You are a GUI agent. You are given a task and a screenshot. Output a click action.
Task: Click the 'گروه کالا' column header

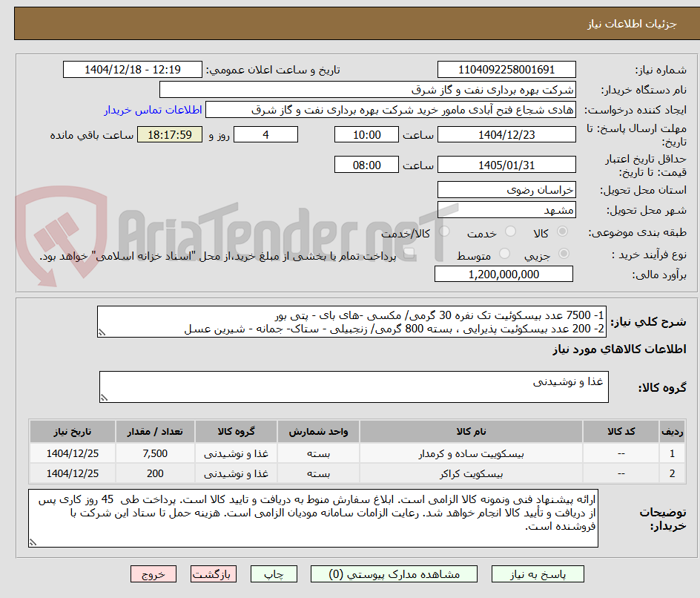pyautogui.click(x=236, y=431)
